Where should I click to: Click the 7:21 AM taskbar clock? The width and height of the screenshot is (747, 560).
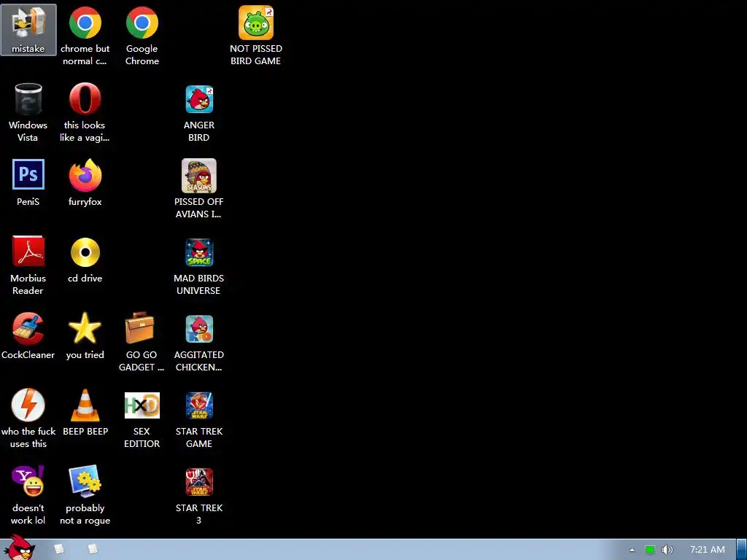[x=708, y=550]
